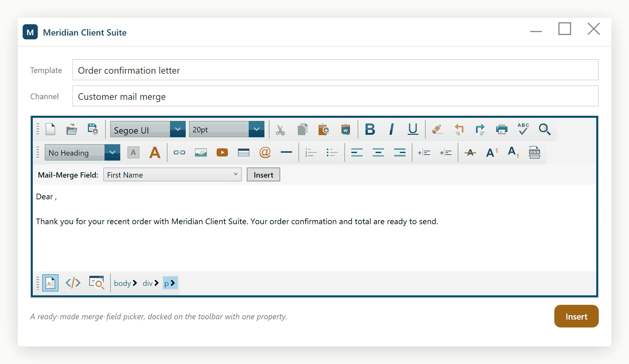Apply a numbered list
Viewport: 629px width, 364px height.
(x=311, y=153)
